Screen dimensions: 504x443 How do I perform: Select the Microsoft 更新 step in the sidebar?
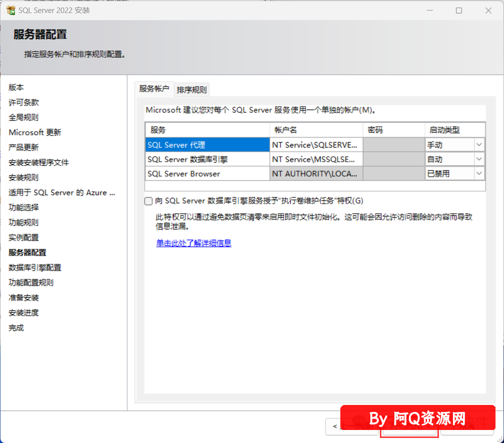pos(35,133)
